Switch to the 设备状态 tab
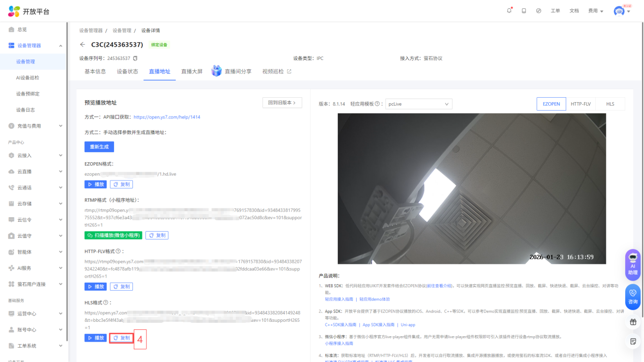644x362 pixels. coord(128,71)
